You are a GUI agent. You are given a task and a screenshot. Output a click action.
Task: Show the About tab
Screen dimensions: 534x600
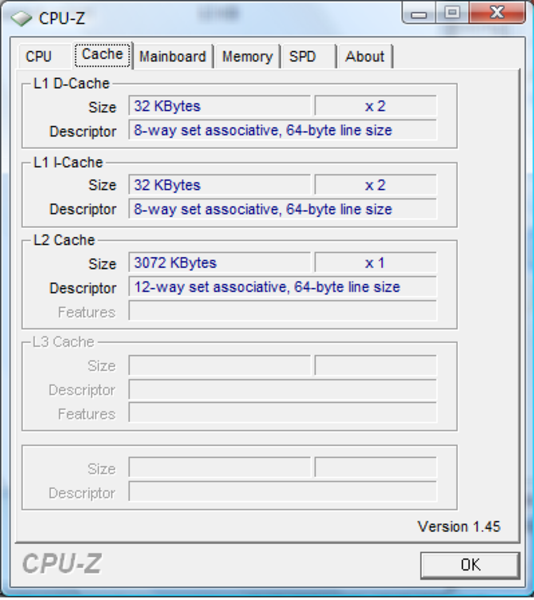coord(365,57)
